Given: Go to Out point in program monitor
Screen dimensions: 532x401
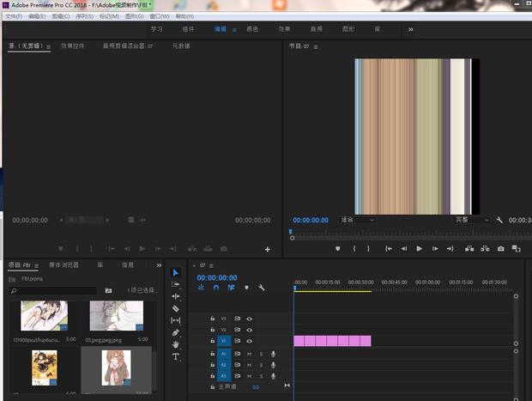Looking at the screenshot, I should point(450,249).
